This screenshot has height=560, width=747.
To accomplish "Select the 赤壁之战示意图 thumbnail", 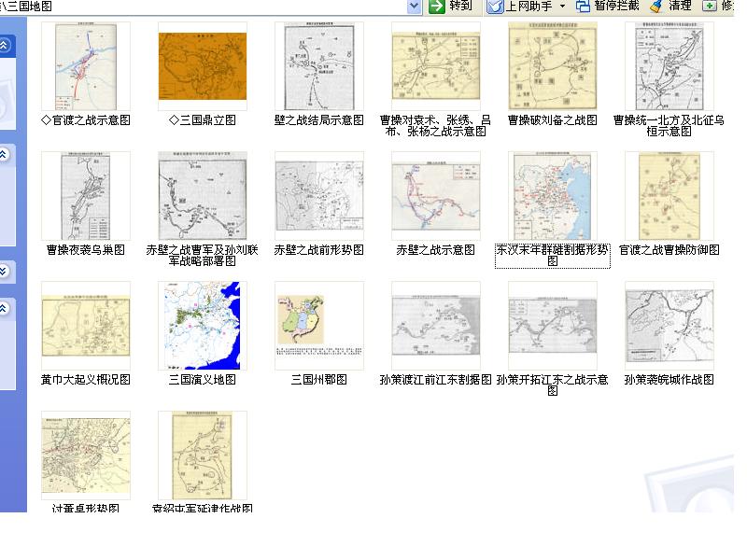I will pos(436,196).
